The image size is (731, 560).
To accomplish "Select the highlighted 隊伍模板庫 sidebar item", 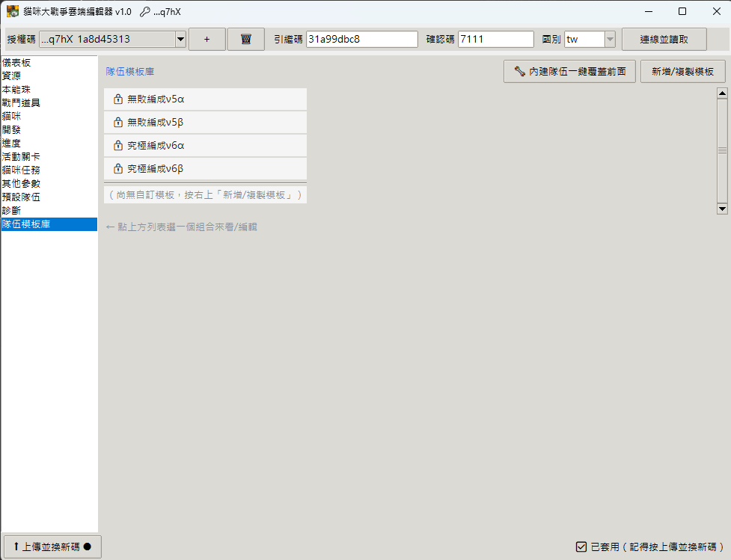I will 49,224.
